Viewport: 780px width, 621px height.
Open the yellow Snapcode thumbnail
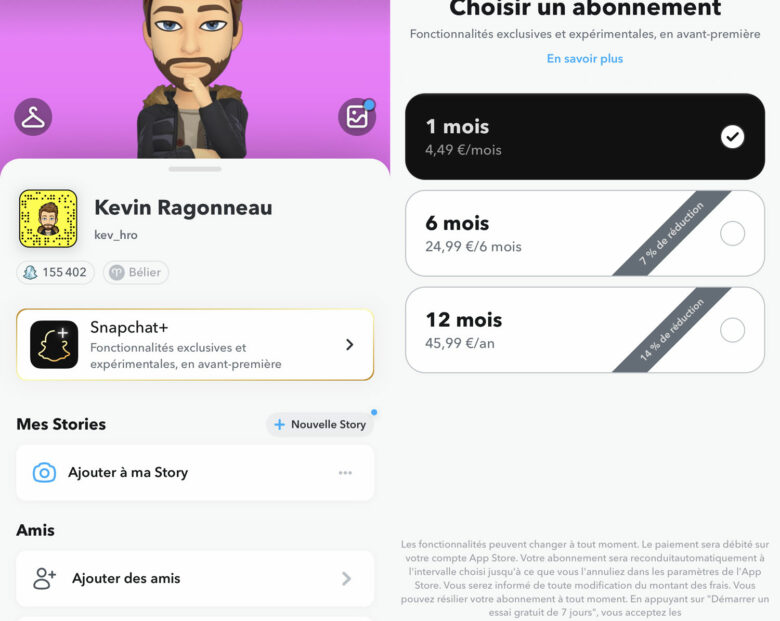tap(48, 218)
